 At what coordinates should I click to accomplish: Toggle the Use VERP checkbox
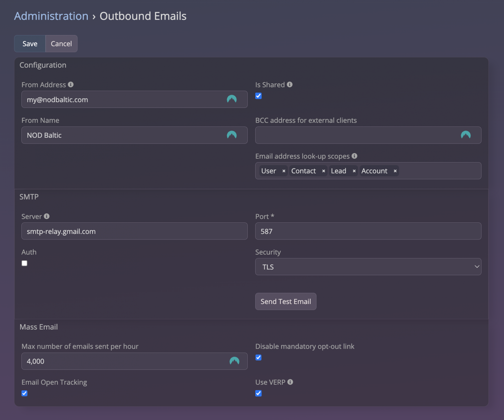click(x=259, y=393)
